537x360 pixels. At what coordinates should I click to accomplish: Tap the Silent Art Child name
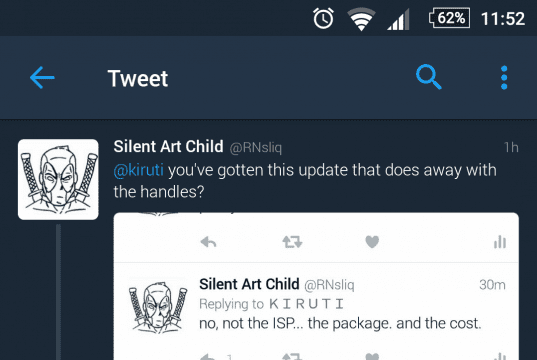[168, 147]
